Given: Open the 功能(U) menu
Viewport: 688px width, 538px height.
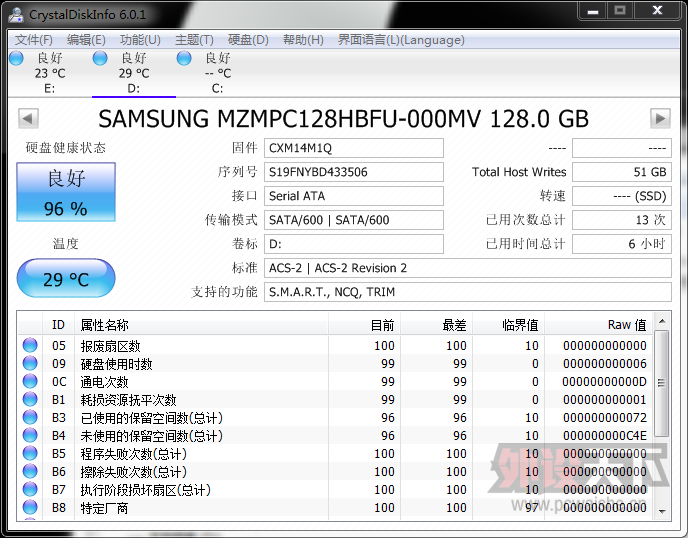Looking at the screenshot, I should [140, 40].
